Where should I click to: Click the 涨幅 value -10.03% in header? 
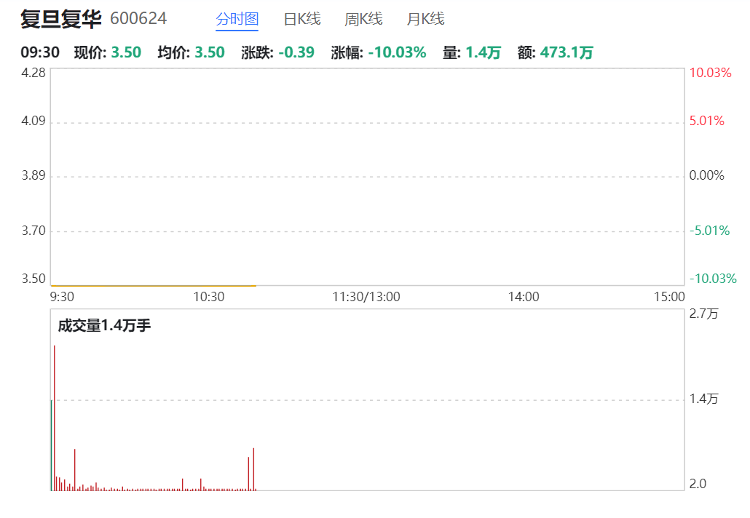pyautogui.click(x=397, y=52)
